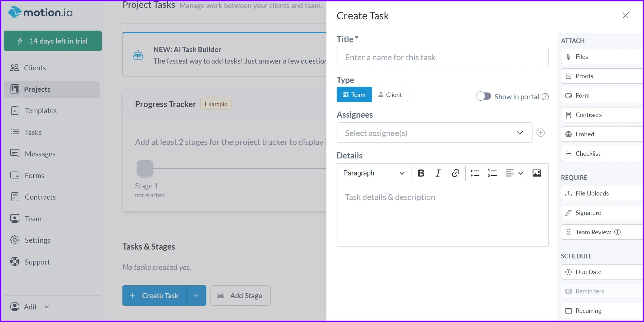Insert a link in the task description

(x=455, y=173)
